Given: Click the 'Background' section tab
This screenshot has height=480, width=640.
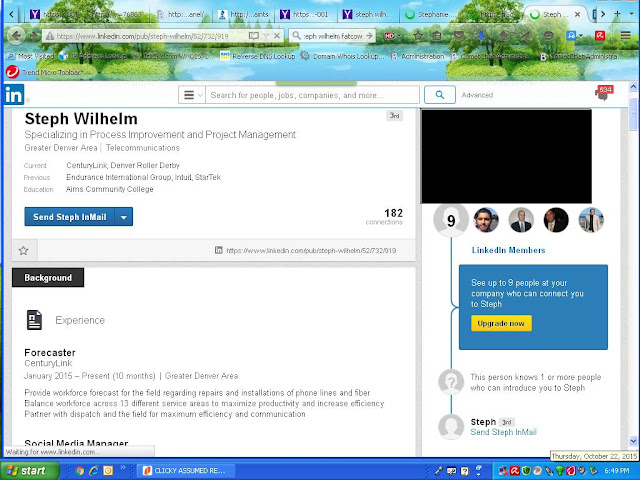Looking at the screenshot, I should [48, 278].
